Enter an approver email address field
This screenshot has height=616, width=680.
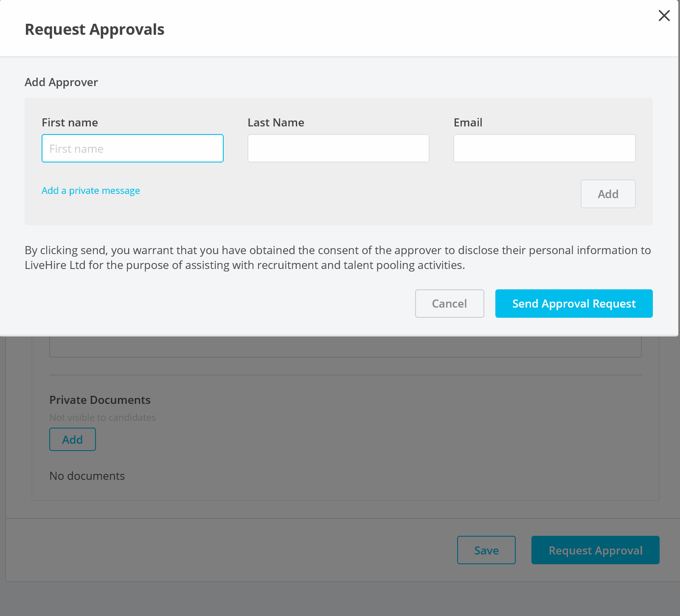(544, 148)
